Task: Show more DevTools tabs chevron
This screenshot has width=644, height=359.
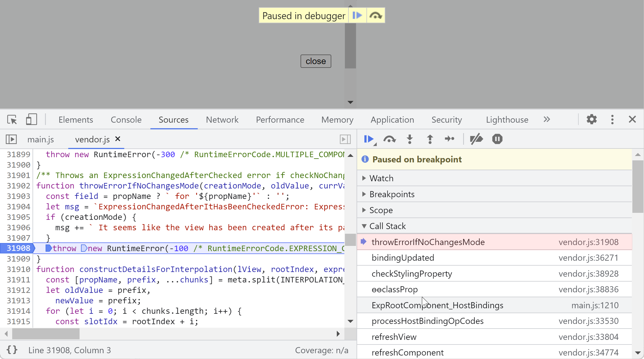Action: (547, 119)
